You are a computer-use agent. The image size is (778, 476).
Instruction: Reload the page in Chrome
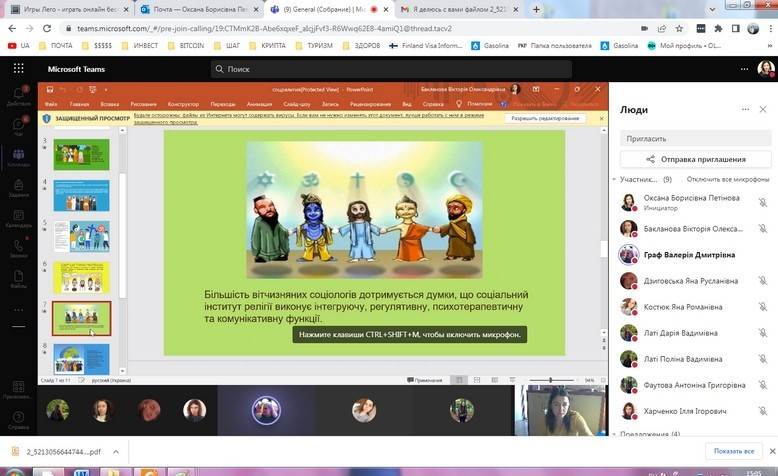(x=47, y=28)
